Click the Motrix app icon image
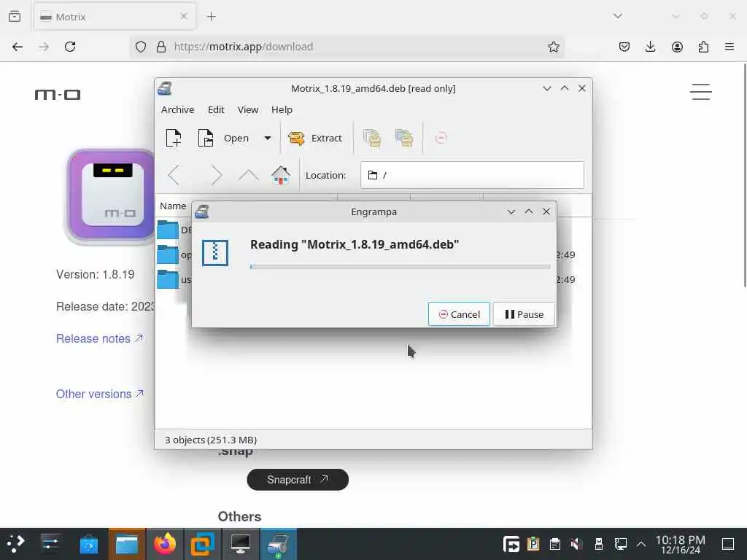Screen dimensions: 747x560 pyautogui.click(x=111, y=195)
